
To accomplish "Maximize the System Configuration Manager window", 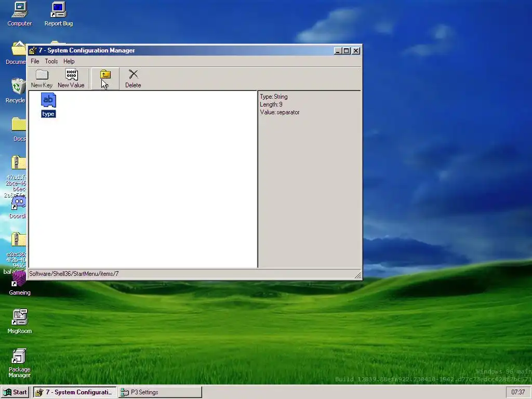I will point(347,51).
